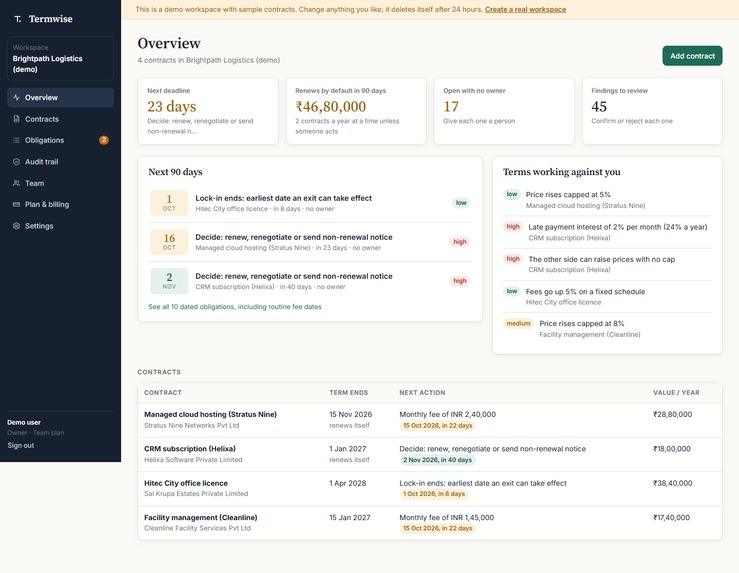Click the Team people icon in sidebar

click(16, 183)
